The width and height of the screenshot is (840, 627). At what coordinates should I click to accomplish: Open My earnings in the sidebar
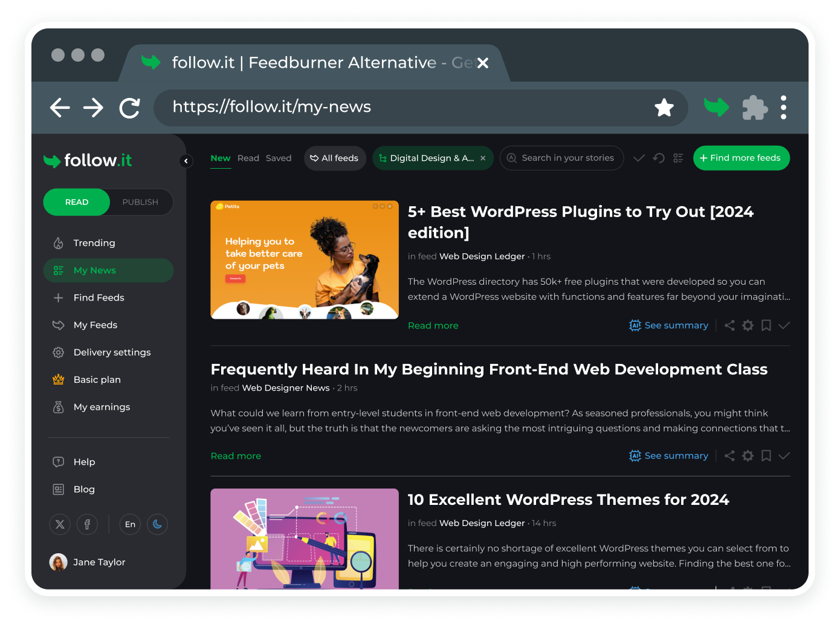108,407
